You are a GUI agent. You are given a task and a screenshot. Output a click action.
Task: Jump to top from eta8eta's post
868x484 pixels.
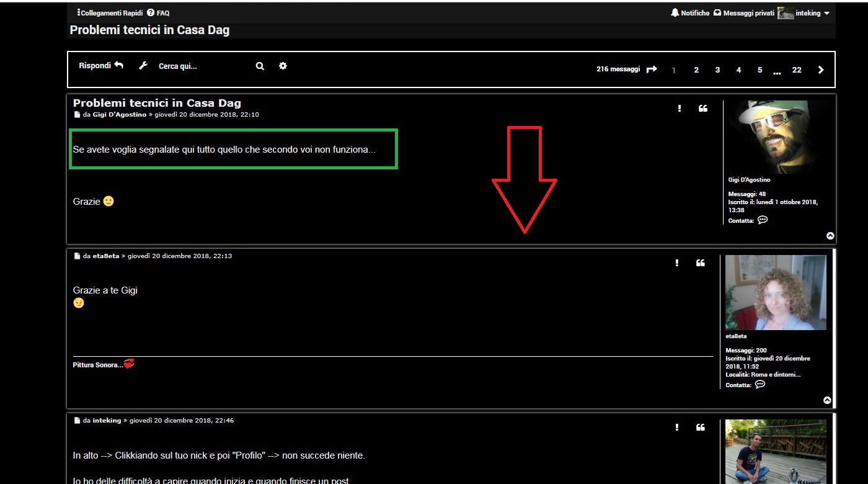[x=827, y=400]
